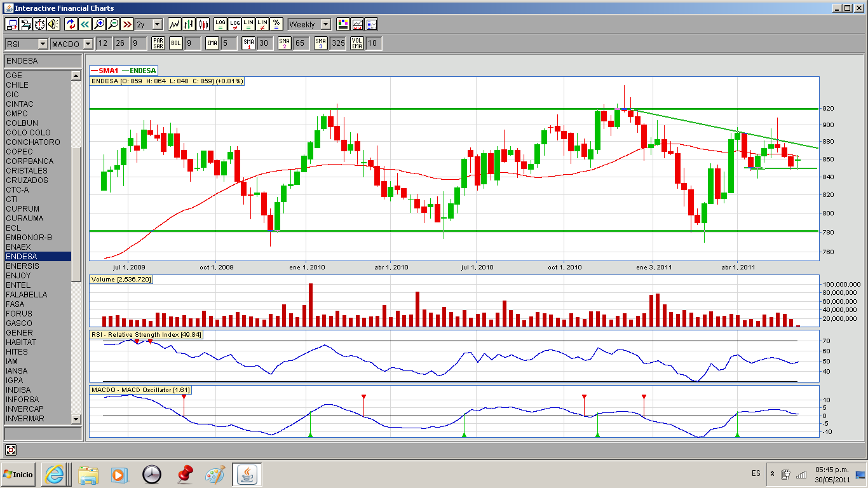
Task: Switch to line chart style
Action: tap(175, 24)
